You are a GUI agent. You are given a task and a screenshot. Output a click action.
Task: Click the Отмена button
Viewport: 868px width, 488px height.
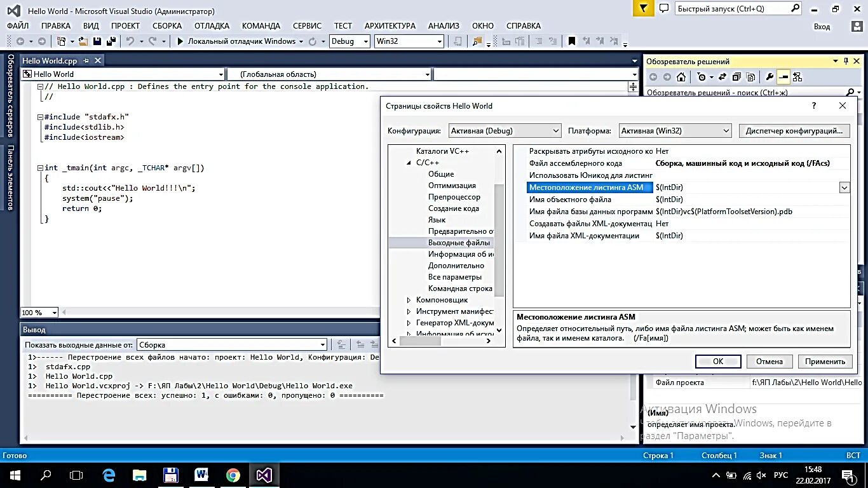click(x=770, y=361)
